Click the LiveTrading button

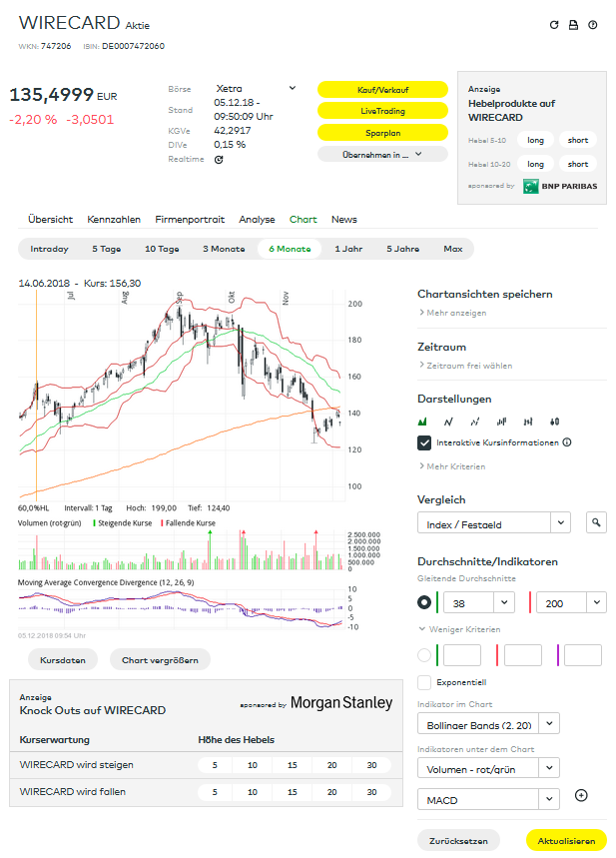(382, 111)
